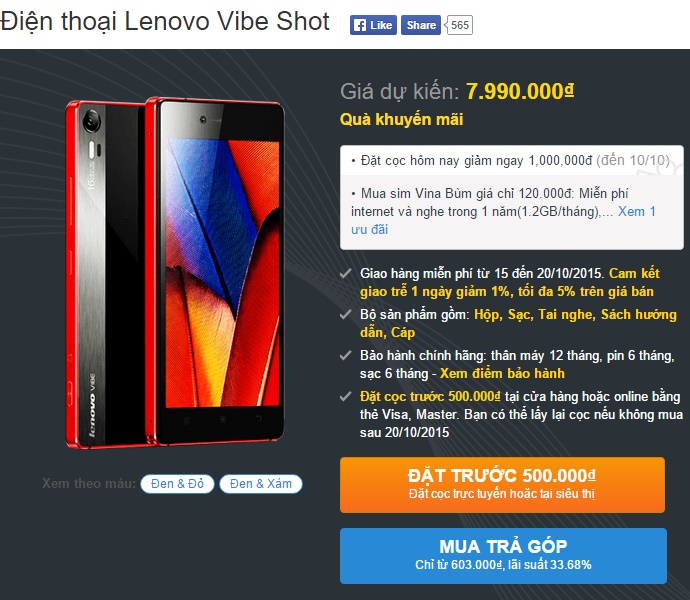The width and height of the screenshot is (690, 600).
Task: Click the checkmark icon beside Bảo hành chính hãng
Action: 346,355
